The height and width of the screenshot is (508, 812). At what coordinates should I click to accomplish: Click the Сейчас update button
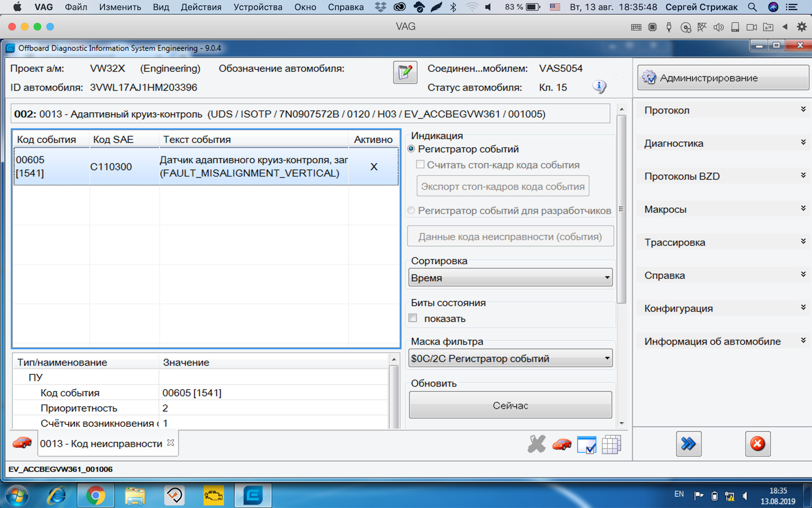pyautogui.click(x=510, y=405)
